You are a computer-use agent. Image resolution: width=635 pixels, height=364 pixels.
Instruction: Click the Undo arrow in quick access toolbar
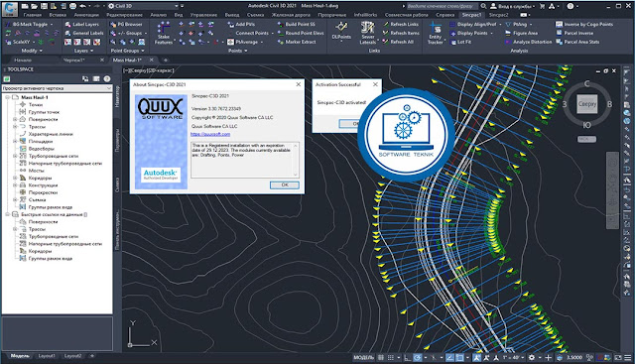(83, 6)
